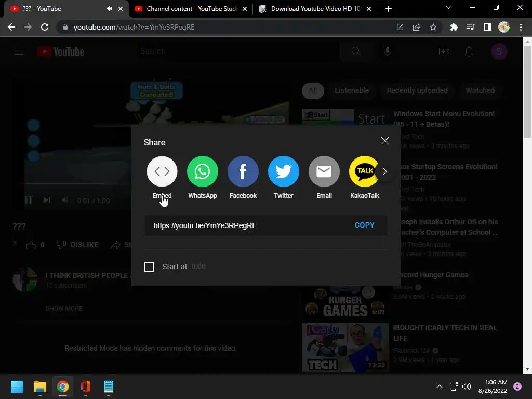532x399 pixels.
Task: Share the video on Twitter
Action: (284, 171)
